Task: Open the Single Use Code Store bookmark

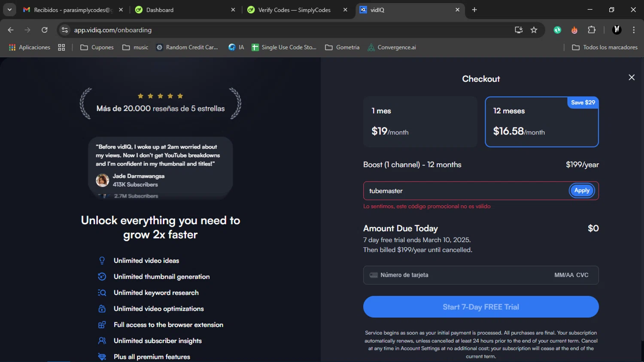Action: (x=284, y=47)
